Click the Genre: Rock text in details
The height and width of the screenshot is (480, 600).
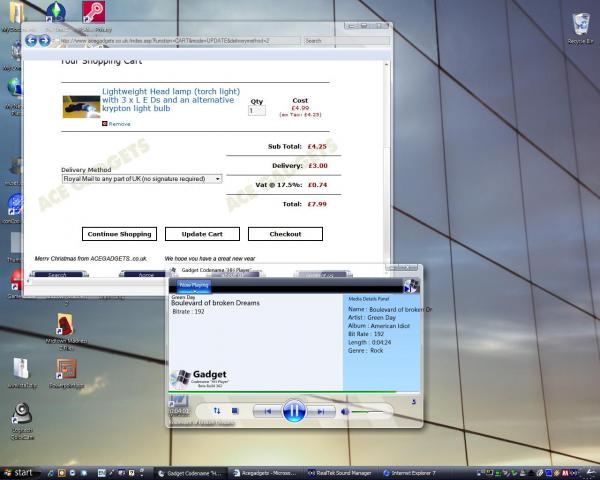(365, 351)
